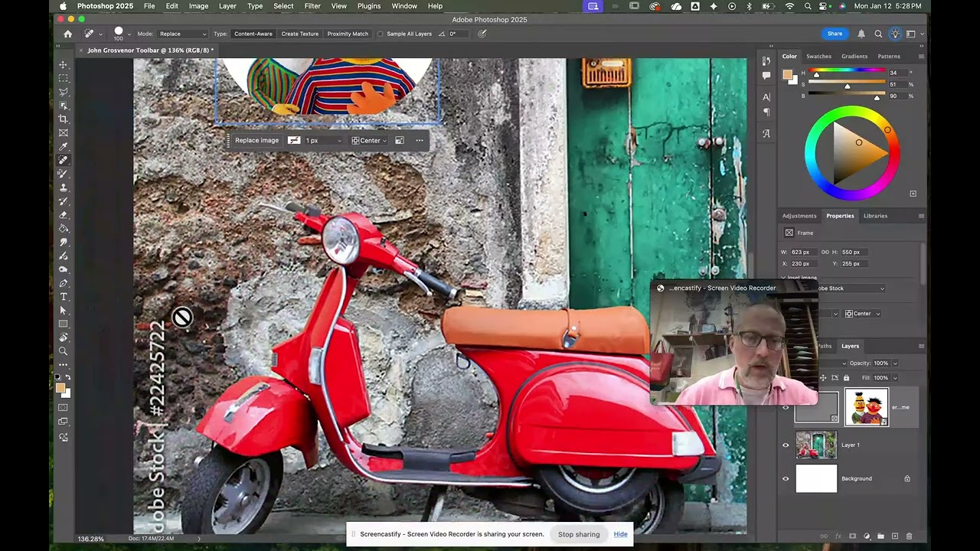Open the Photoshop search icon

(x=878, y=34)
